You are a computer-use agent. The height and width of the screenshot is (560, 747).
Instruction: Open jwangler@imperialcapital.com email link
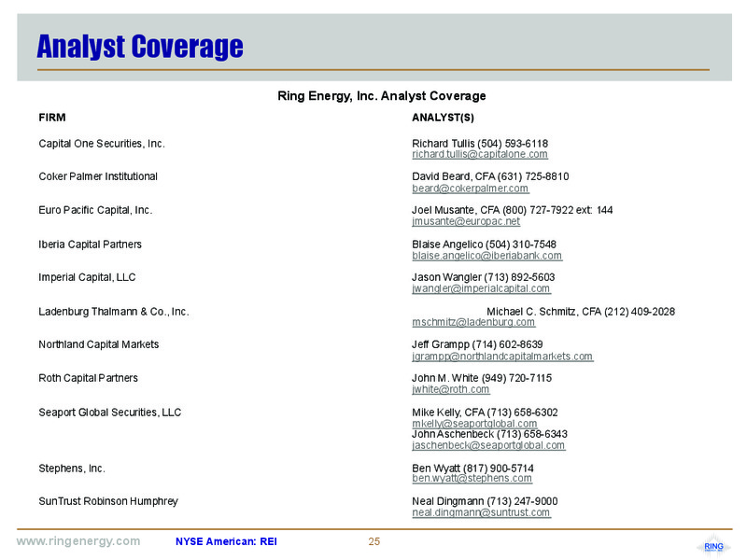click(x=481, y=288)
